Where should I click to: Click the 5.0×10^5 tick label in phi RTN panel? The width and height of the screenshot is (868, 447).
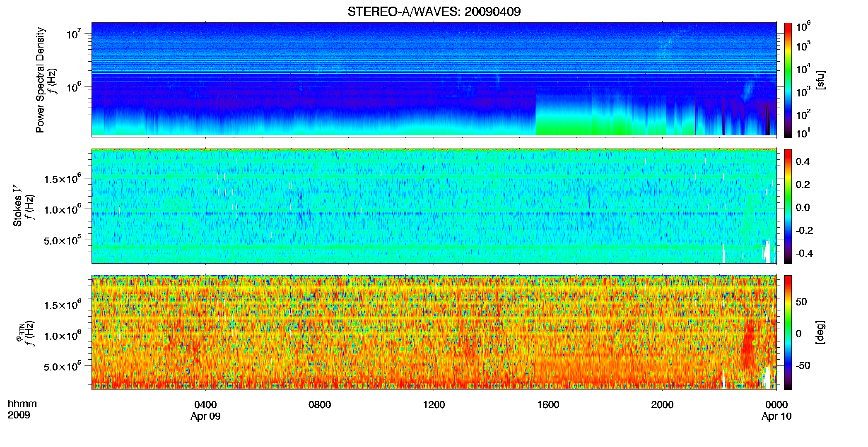pyautogui.click(x=62, y=366)
